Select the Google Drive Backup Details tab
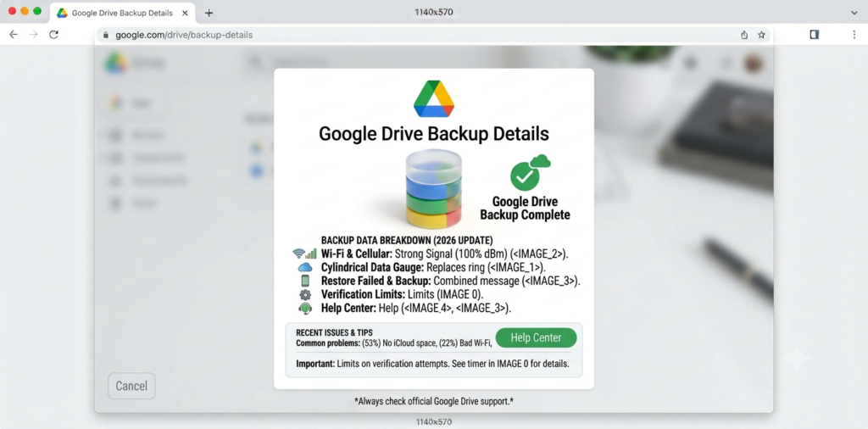This screenshot has height=429, width=868. click(x=122, y=13)
